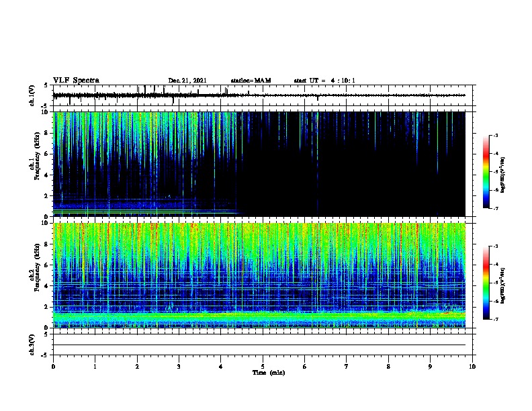This screenshot has height=411, width=532.
Task: Click the "4" minute tick on time axis
Action: point(221,367)
